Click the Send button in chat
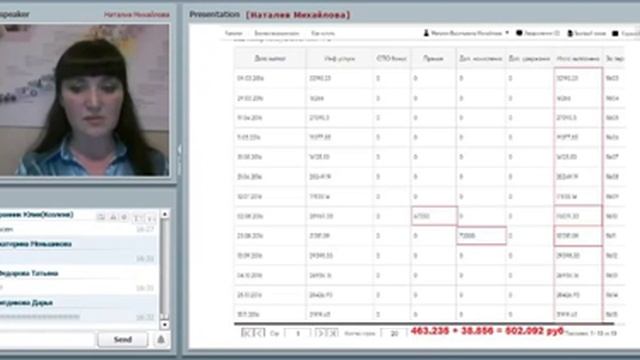Viewport: 640px width, 360px height. (122, 340)
